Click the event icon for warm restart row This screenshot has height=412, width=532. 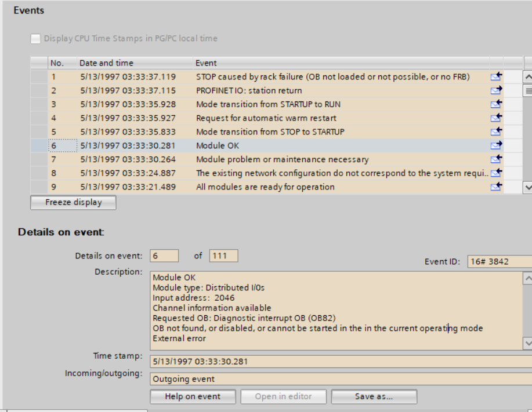(x=496, y=118)
